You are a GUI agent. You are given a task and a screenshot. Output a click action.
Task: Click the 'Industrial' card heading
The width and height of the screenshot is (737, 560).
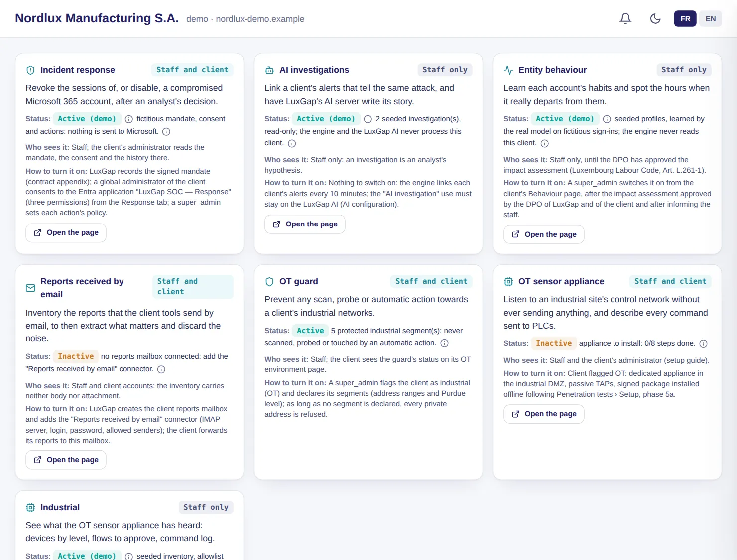60,508
